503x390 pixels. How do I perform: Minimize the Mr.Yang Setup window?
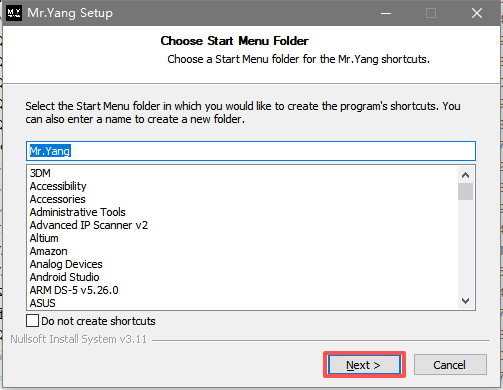[386, 13]
